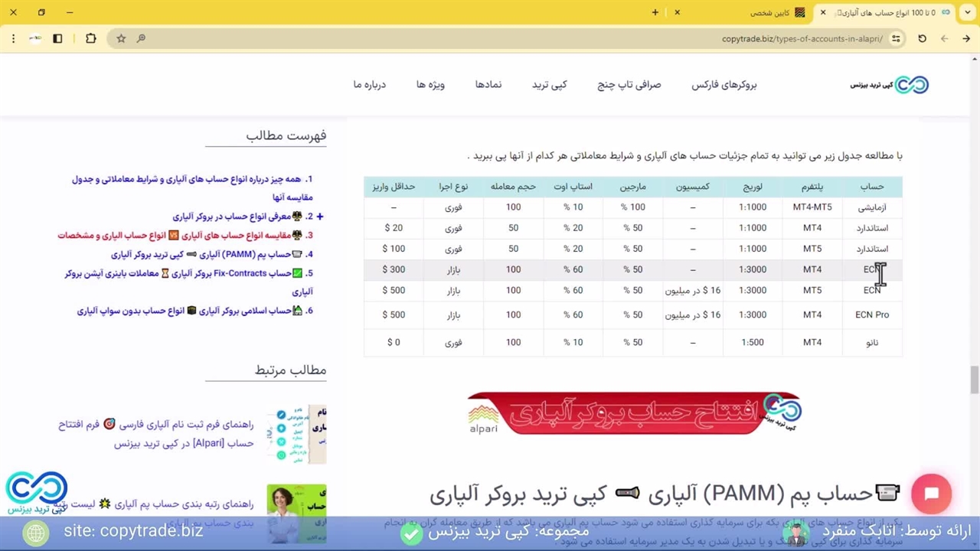Expand item 2 in the table of contents

pos(319,217)
